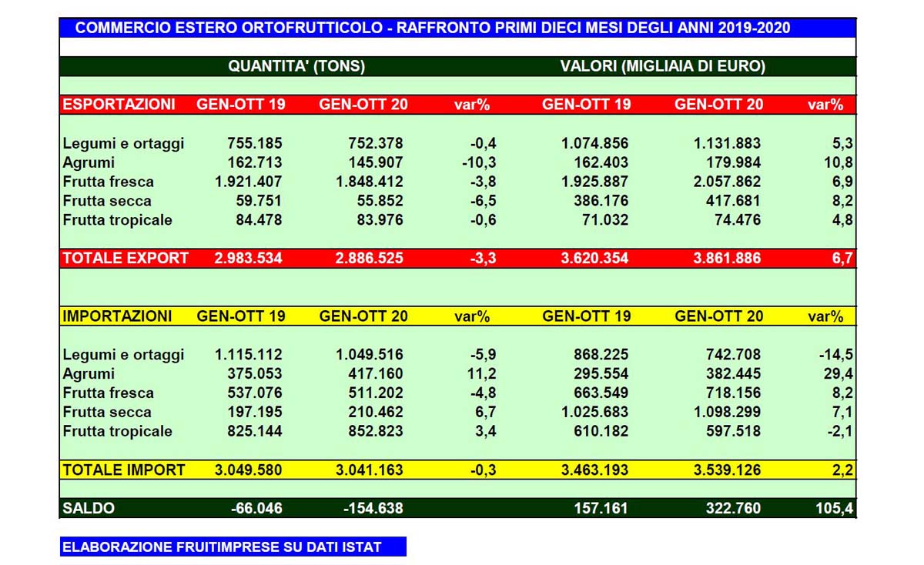Click the ELABORAZIONE FRUITIMPRESE SU DATI ISTAT label

click(x=222, y=547)
